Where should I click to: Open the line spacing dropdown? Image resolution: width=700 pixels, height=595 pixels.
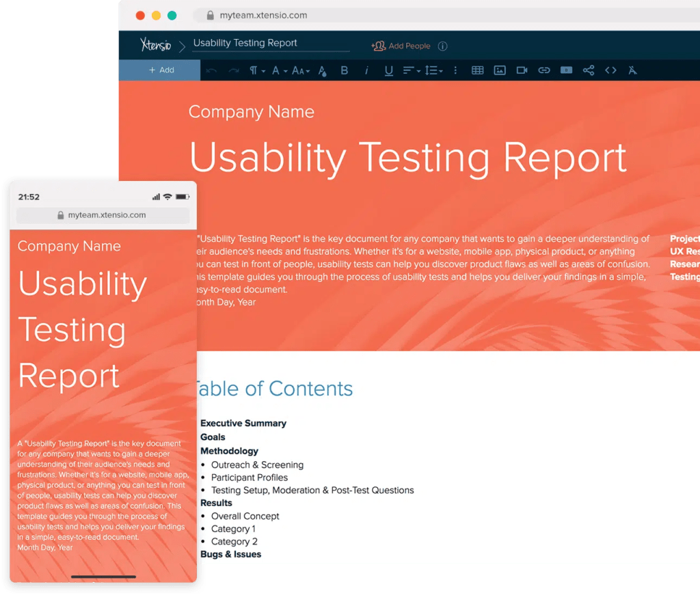pyautogui.click(x=433, y=70)
